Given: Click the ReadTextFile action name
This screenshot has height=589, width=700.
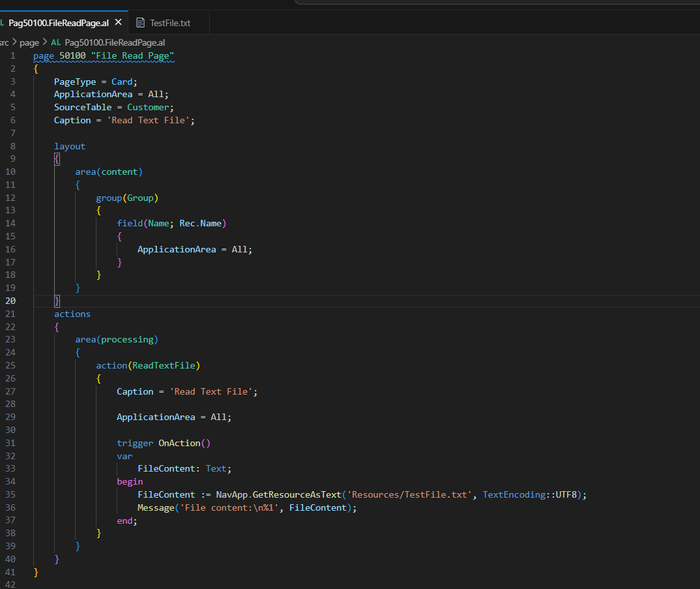Looking at the screenshot, I should pos(164,365).
